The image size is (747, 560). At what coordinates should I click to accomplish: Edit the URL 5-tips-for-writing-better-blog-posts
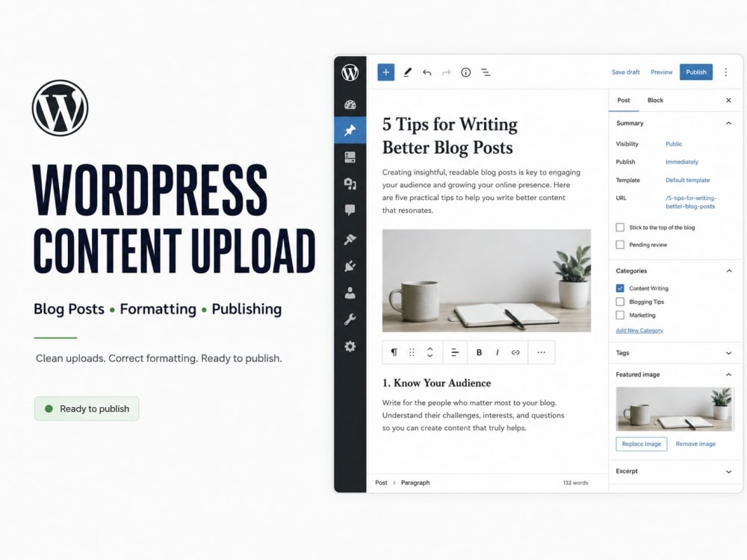point(691,202)
